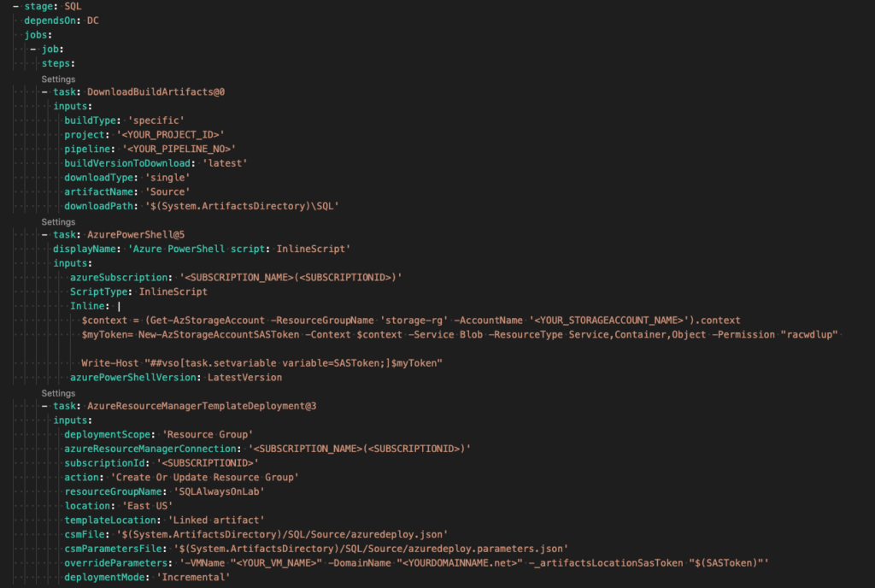
Task: Click the buildType 'specific' value
Action: 156,121
